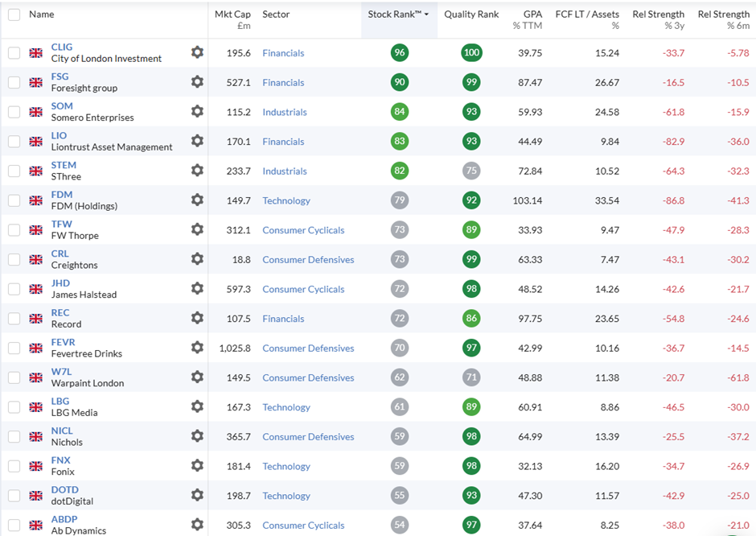This screenshot has height=536, width=756.
Task: Click the Quality Rank 100 badge
Action: [x=471, y=52]
